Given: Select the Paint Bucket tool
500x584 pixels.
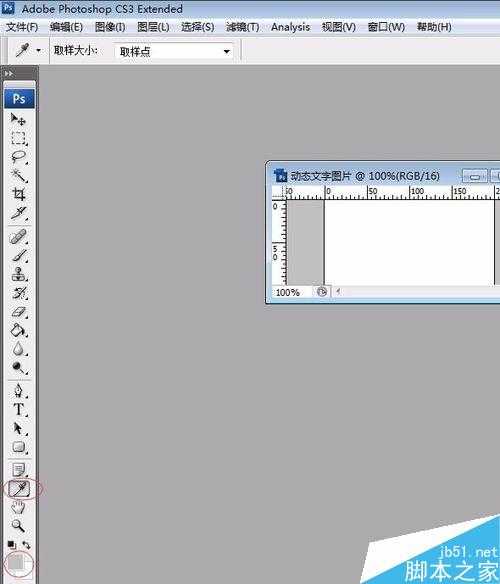Looking at the screenshot, I should (x=18, y=330).
